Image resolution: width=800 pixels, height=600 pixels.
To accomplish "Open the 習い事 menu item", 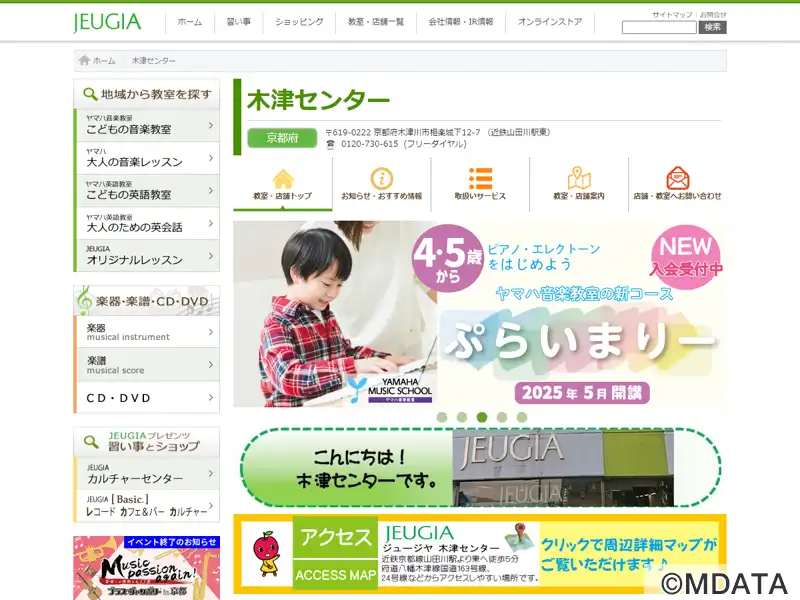I will pos(238,22).
